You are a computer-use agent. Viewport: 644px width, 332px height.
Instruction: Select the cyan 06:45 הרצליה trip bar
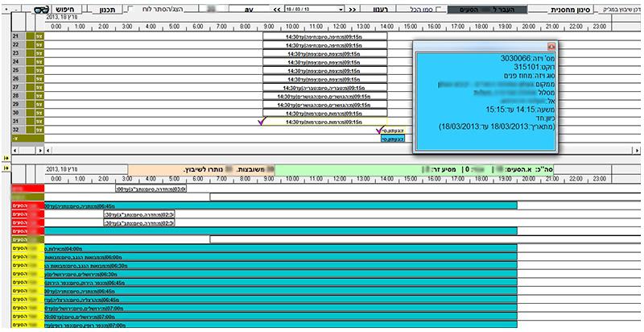point(281,300)
